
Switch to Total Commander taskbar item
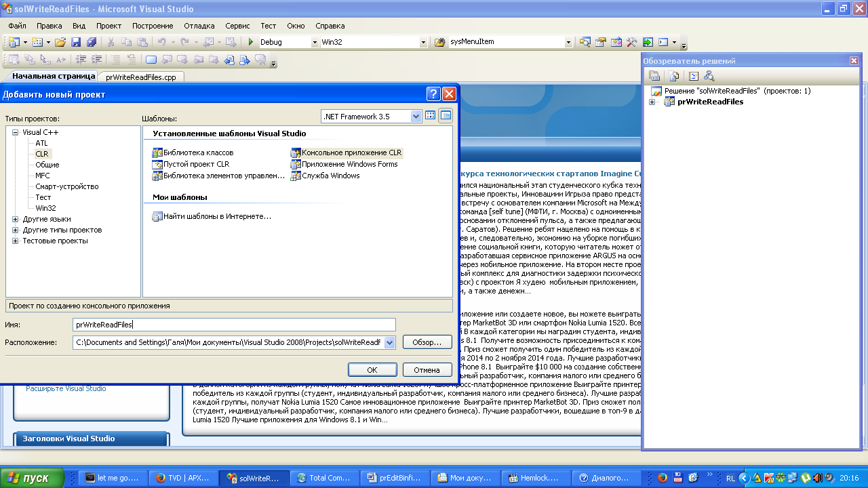[x=325, y=478]
